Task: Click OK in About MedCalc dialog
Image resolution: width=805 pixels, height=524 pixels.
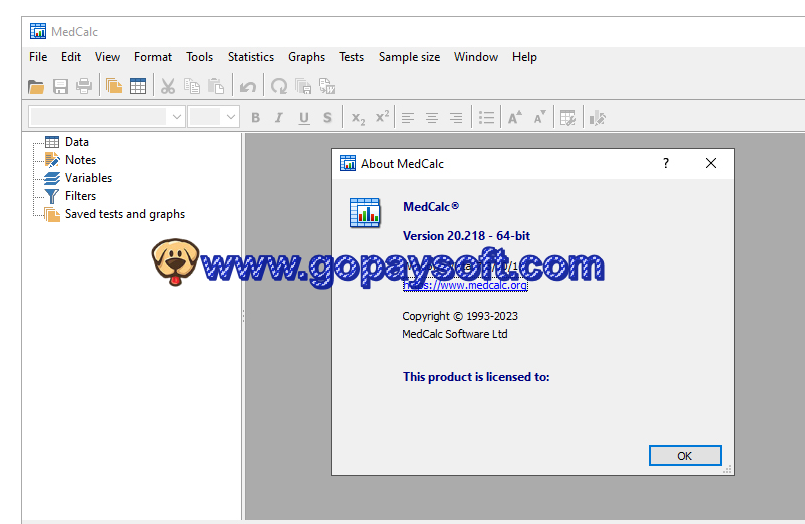Action: [685, 456]
